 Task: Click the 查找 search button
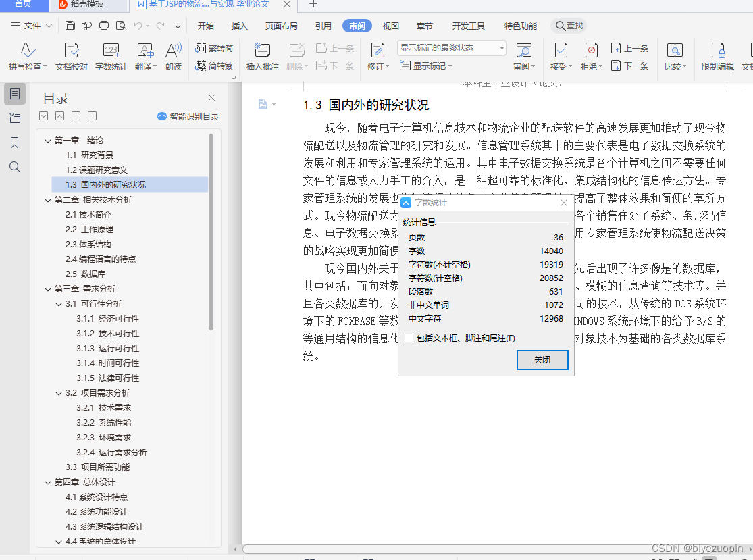coord(569,26)
